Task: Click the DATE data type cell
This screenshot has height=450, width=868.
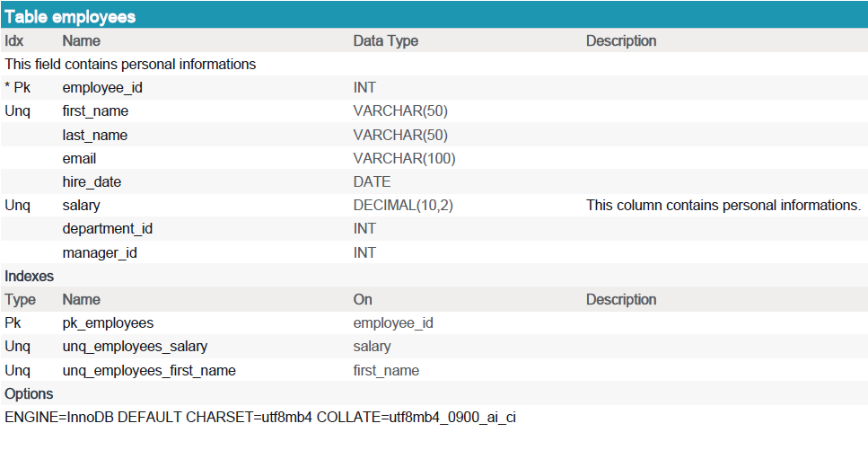Action: click(372, 181)
